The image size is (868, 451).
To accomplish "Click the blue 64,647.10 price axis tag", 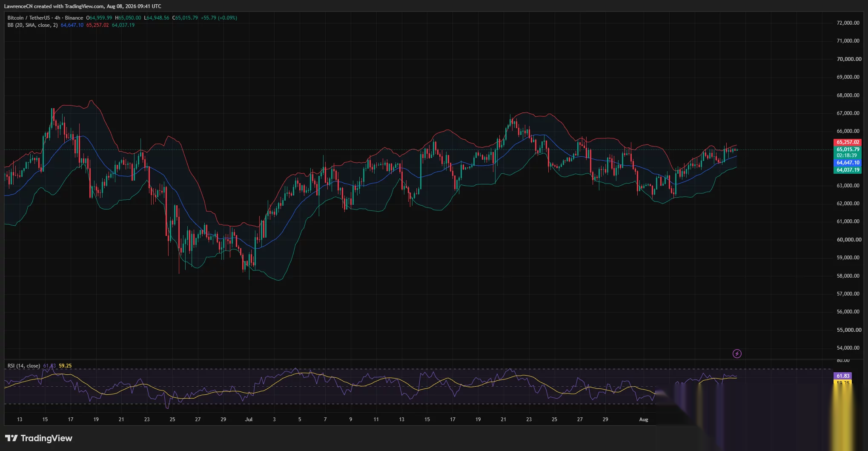I will coord(847,163).
